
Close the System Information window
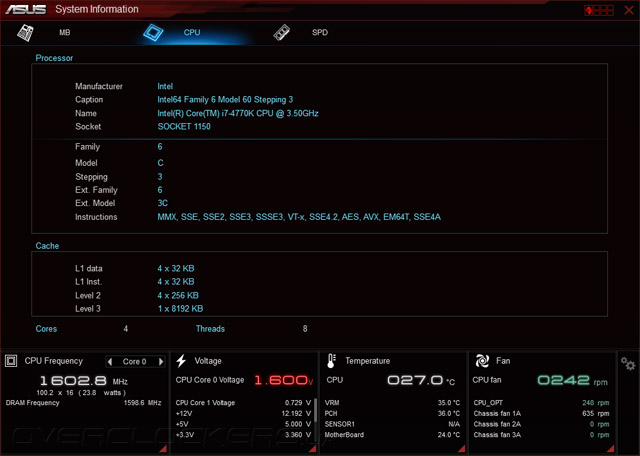pyautogui.click(x=629, y=10)
